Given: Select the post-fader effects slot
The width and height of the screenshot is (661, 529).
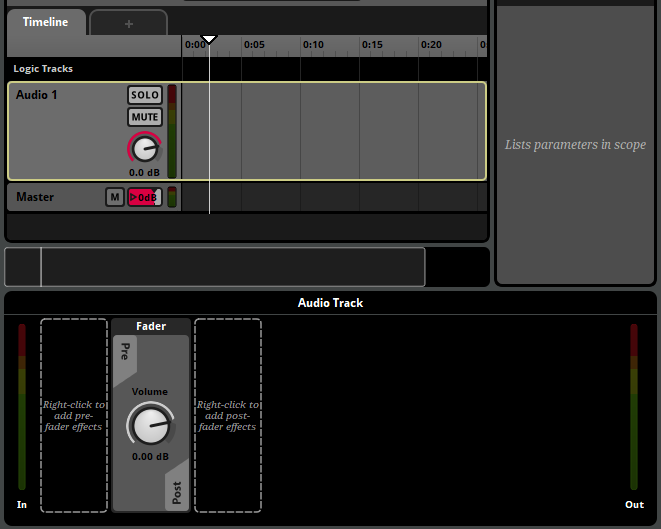Looking at the screenshot, I should 228,415.
